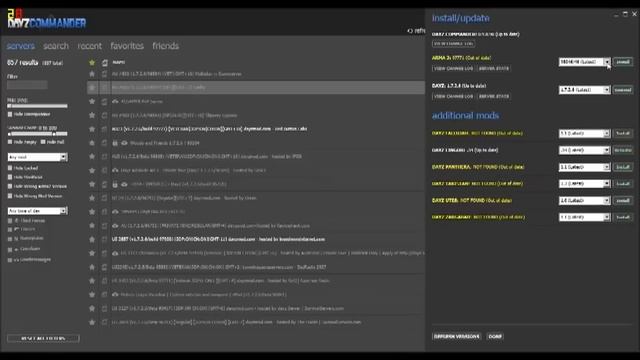Enable Hide wrong mod version checkbox
Viewport: 640px width, 360px height.
pos(10,196)
